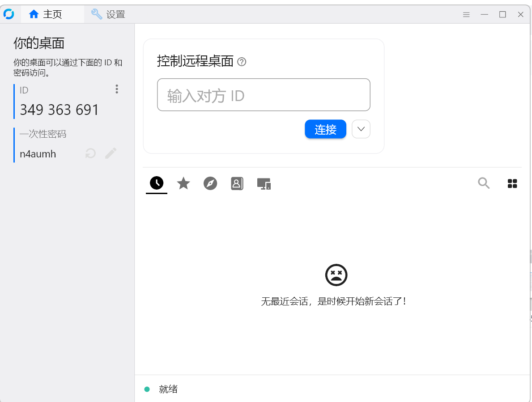Click the green ready status dot
The image size is (532, 402).
click(147, 389)
